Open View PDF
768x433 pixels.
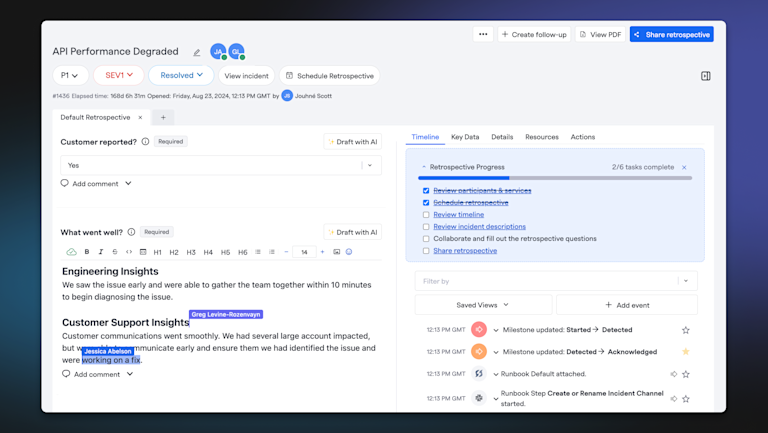(600, 34)
